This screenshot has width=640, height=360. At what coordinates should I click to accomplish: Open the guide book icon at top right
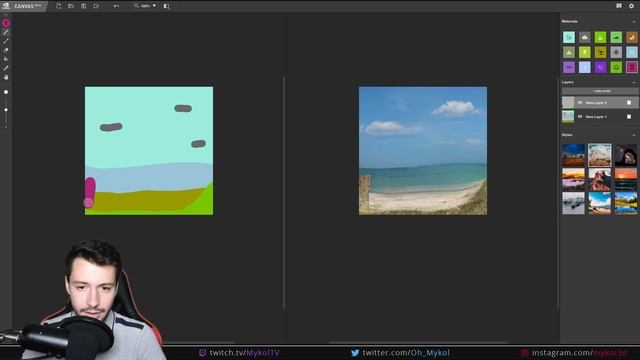pos(619,6)
